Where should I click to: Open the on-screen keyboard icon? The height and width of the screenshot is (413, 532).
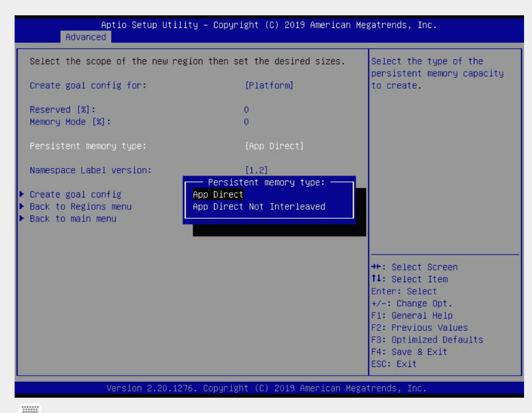tap(30, 408)
